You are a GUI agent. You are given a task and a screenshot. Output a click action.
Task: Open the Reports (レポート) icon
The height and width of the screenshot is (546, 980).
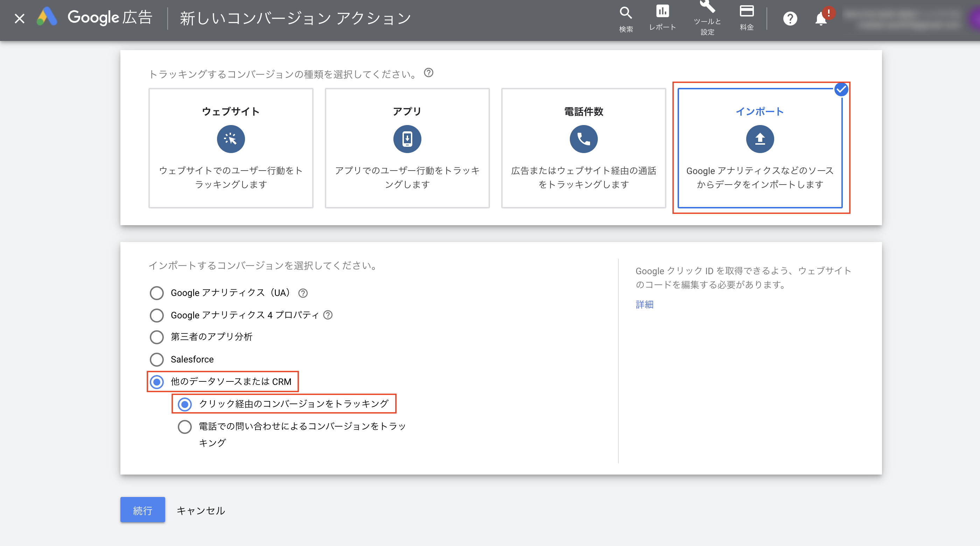[x=662, y=12]
